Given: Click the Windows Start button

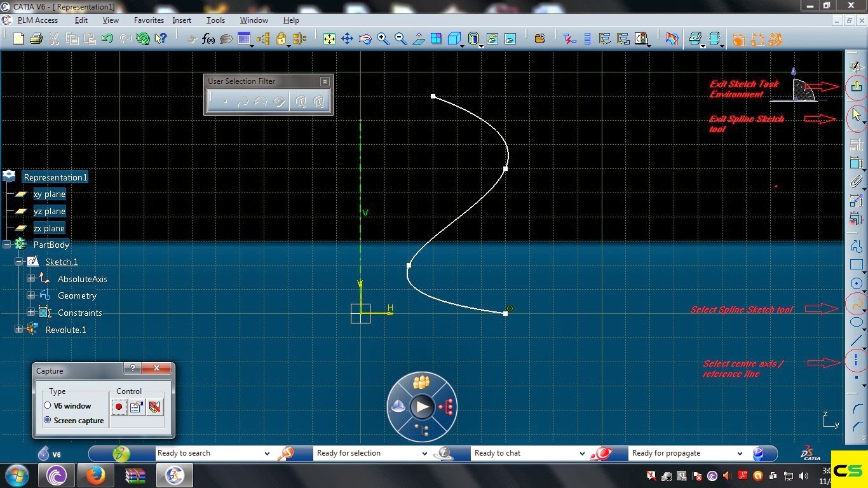Looking at the screenshot, I should click(16, 475).
